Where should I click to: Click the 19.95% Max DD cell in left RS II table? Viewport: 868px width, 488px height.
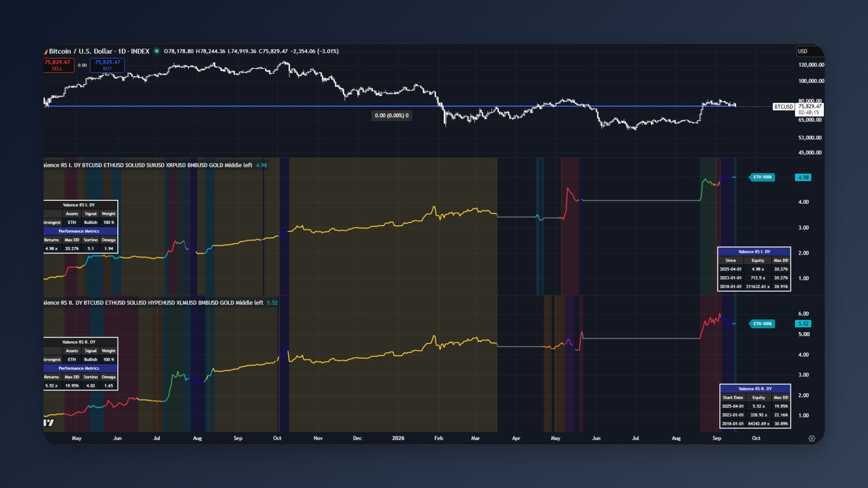pyautogui.click(x=72, y=386)
